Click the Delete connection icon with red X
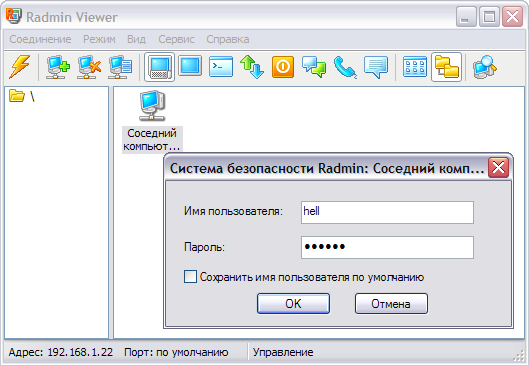 (89, 67)
